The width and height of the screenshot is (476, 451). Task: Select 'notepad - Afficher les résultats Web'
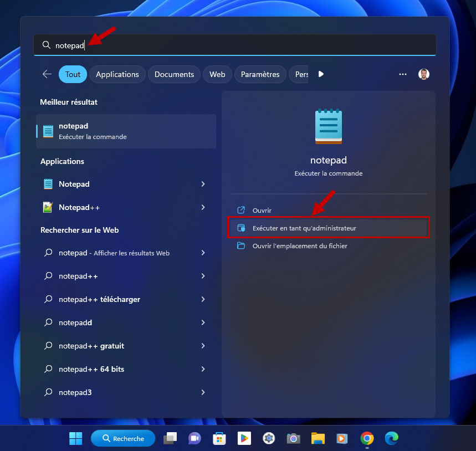click(x=114, y=253)
